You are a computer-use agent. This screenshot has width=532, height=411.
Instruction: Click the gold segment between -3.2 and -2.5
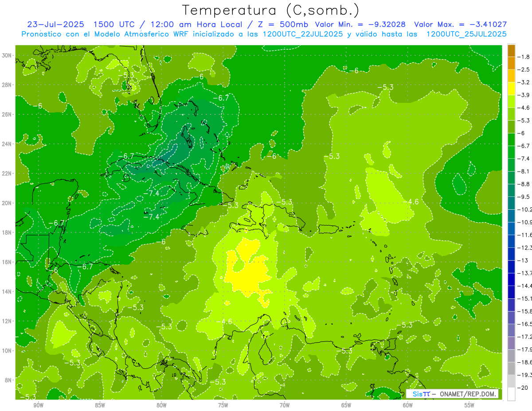click(511, 76)
